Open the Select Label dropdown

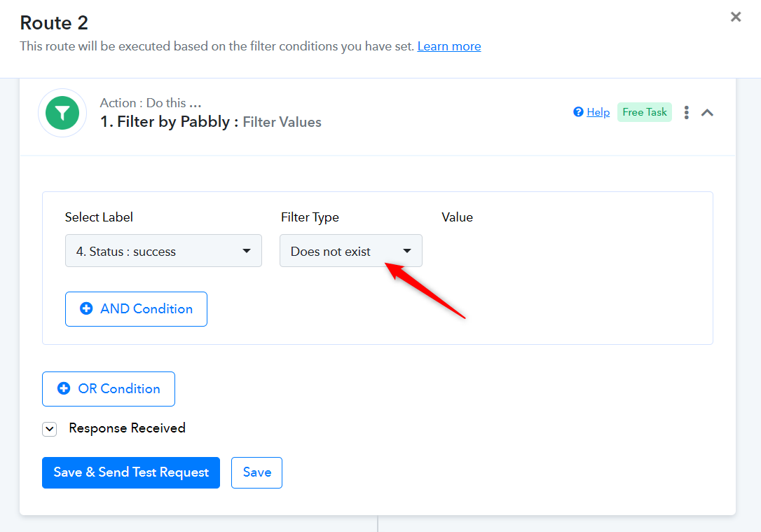point(163,251)
